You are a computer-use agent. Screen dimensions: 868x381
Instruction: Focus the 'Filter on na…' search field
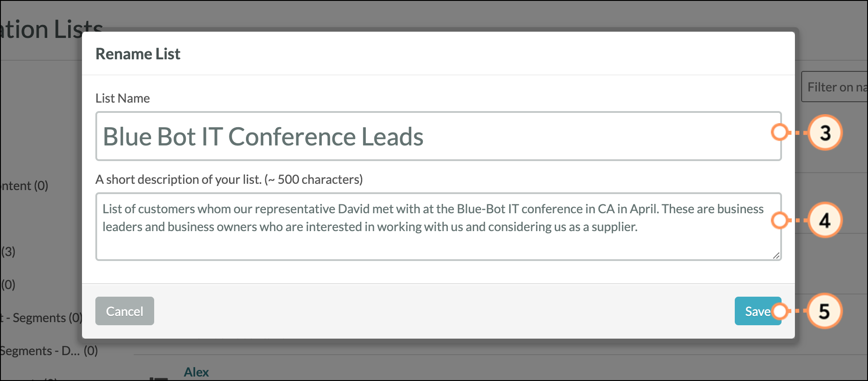click(835, 87)
